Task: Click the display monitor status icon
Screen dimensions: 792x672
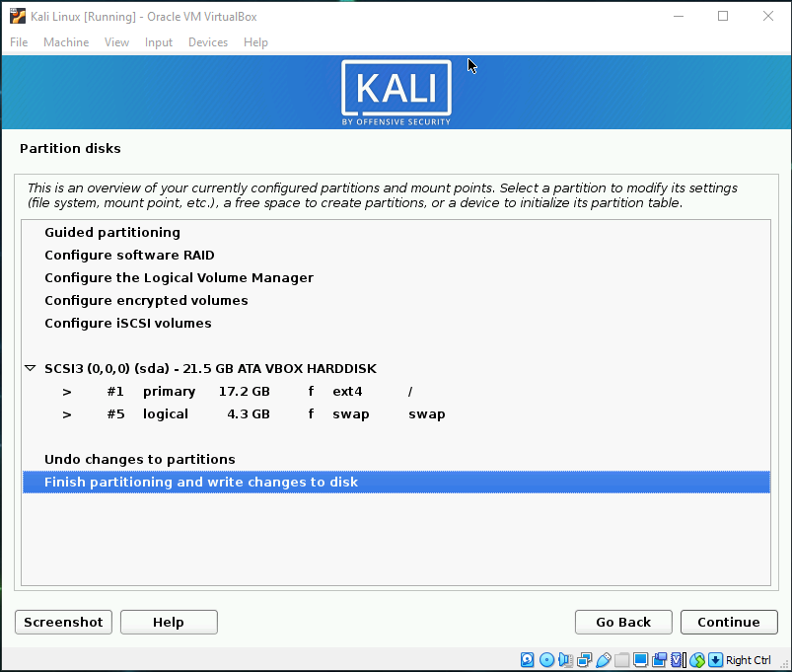Action: pos(640,660)
